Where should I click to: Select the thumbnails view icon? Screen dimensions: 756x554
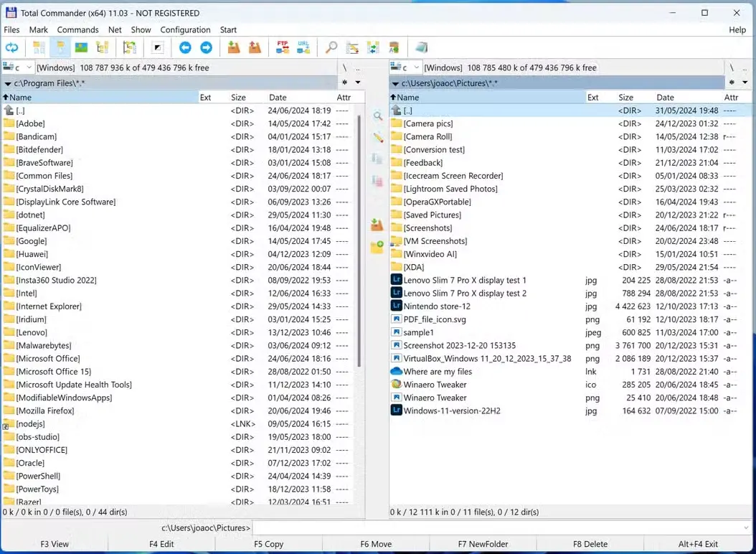click(82, 47)
